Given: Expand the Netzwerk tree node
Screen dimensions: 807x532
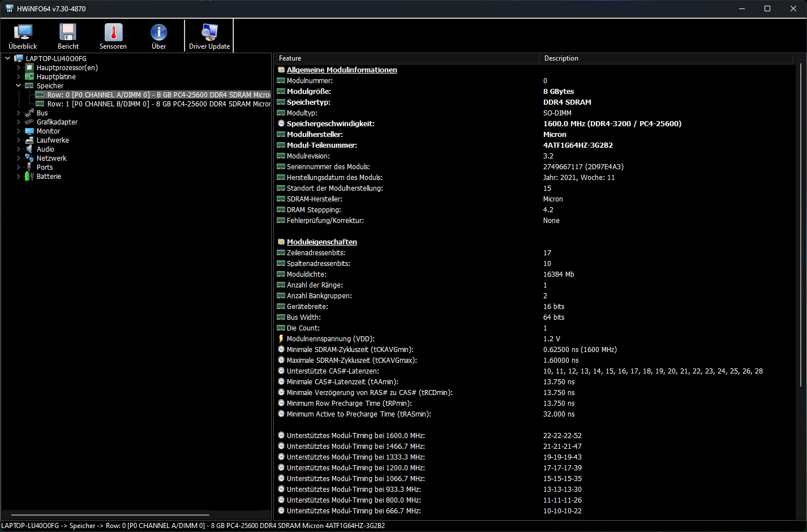Looking at the screenshot, I should (x=18, y=158).
